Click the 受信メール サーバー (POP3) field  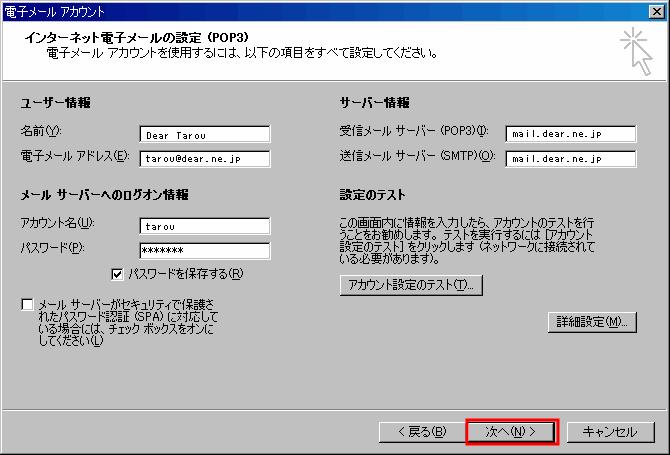point(570,134)
